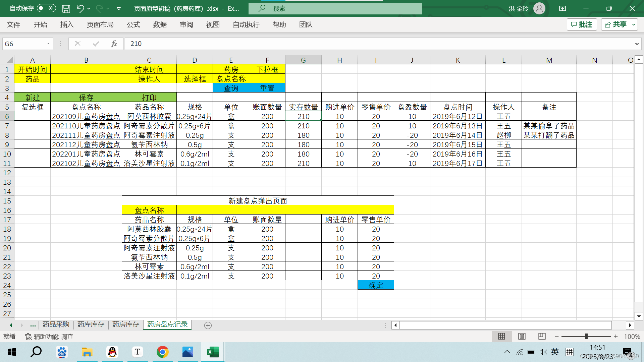Screen dimensions: 644x362
Task: Add a new sheet with plus icon
Action: 208,325
